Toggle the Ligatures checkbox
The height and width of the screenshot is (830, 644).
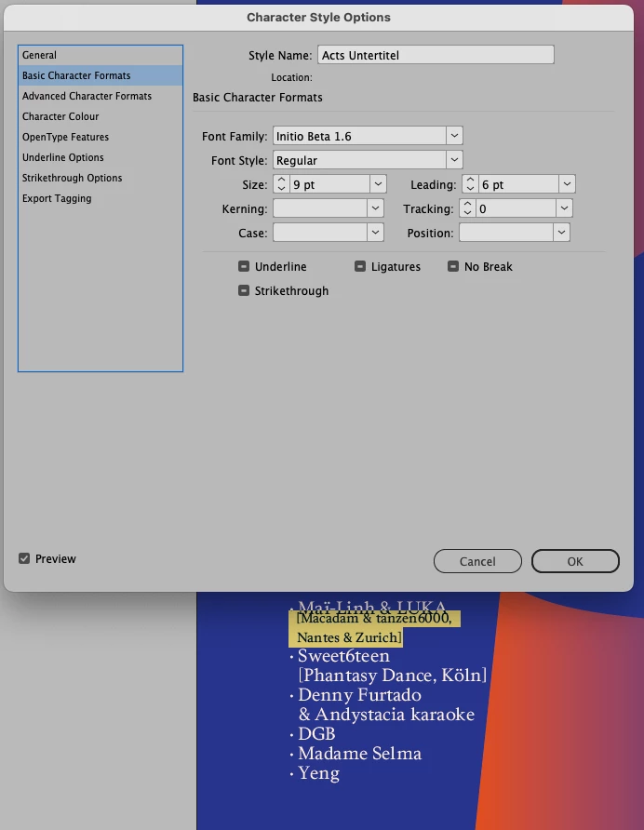[360, 266]
